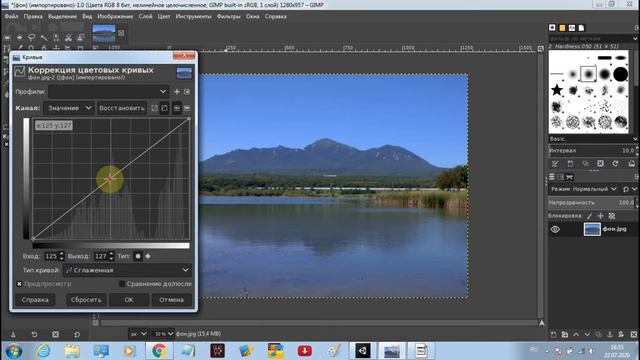Open presets menu icon beside plus
This screenshot has height=360, width=640.
pyautogui.click(x=187, y=92)
